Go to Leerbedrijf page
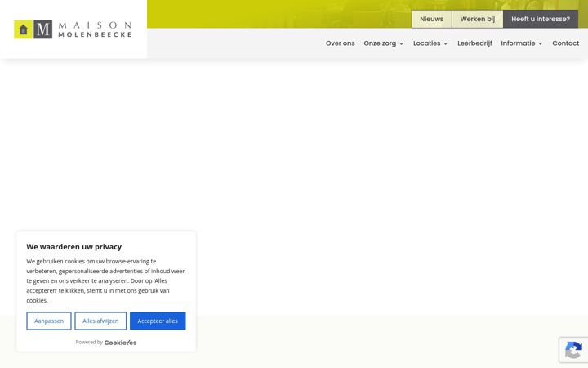 pos(474,43)
